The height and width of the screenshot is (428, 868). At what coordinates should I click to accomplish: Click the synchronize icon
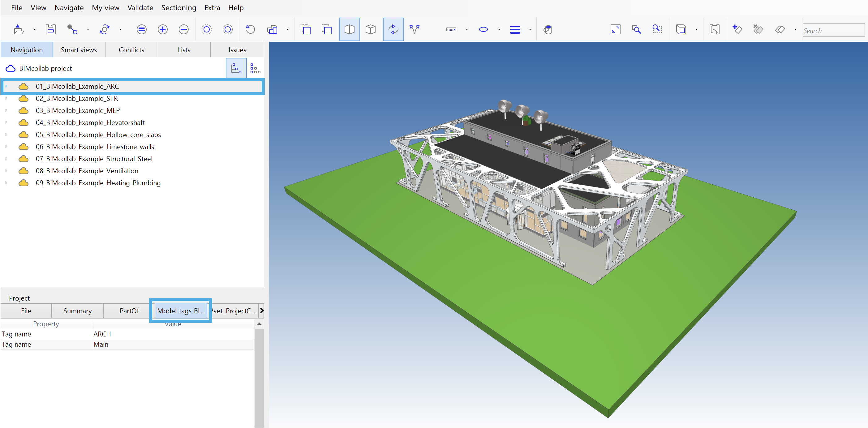click(x=105, y=30)
